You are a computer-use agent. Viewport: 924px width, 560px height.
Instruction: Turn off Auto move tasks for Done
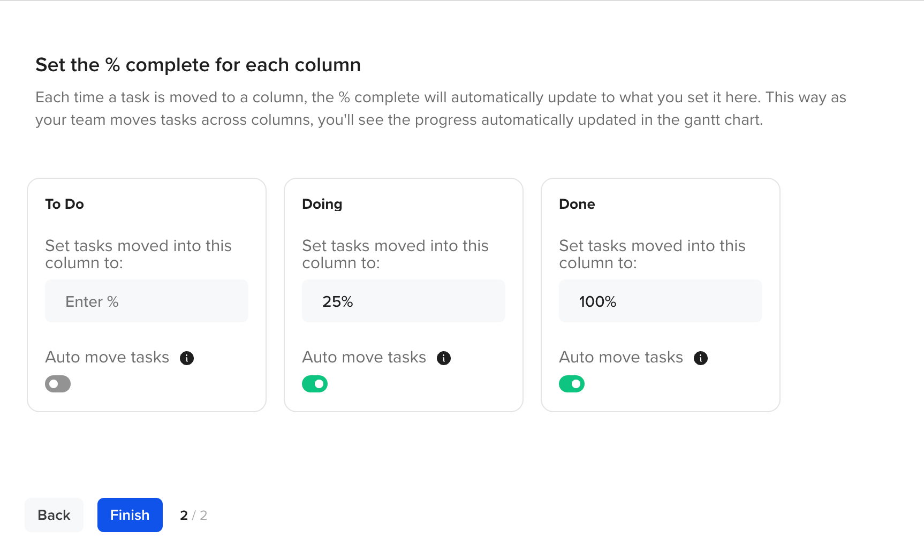point(572,384)
